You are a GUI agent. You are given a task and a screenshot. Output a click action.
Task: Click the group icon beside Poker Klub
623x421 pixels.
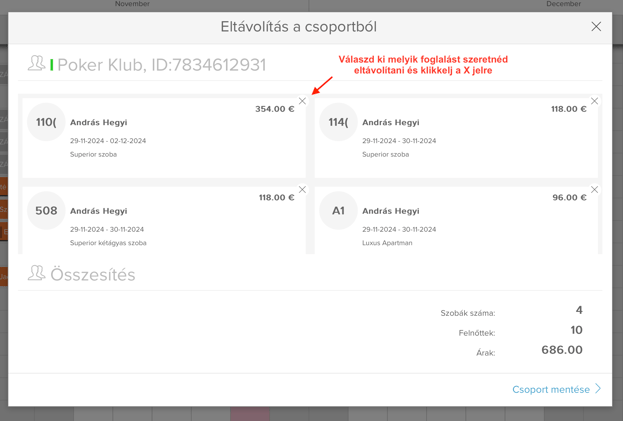[x=36, y=64]
